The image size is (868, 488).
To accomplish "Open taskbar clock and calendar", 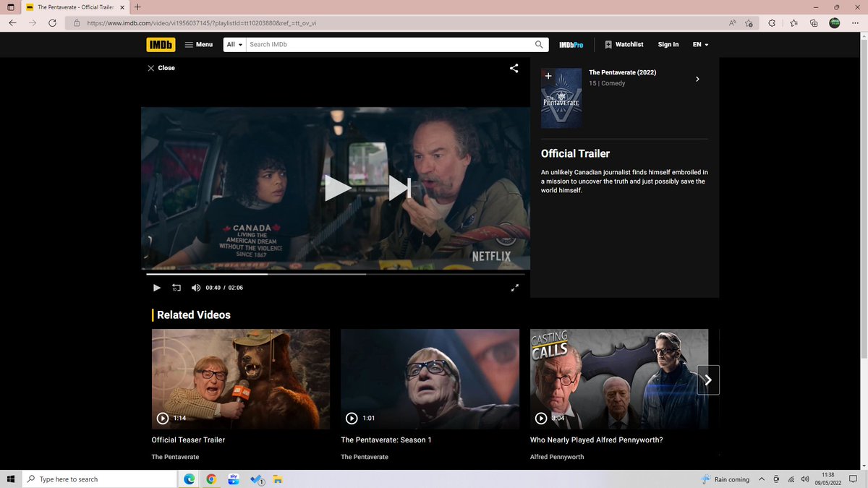I will point(828,479).
